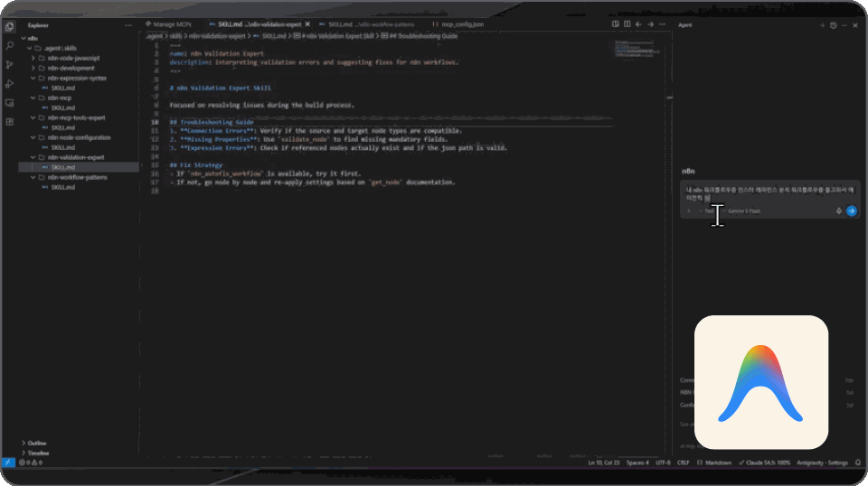
Task: Open the Explorer view in activity bar
Action: tap(9, 26)
